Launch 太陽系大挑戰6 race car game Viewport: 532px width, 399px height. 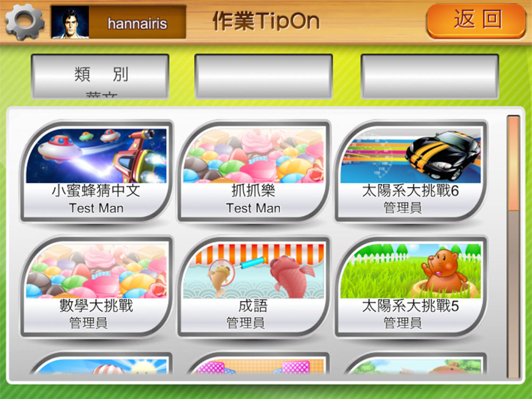[x=411, y=171]
